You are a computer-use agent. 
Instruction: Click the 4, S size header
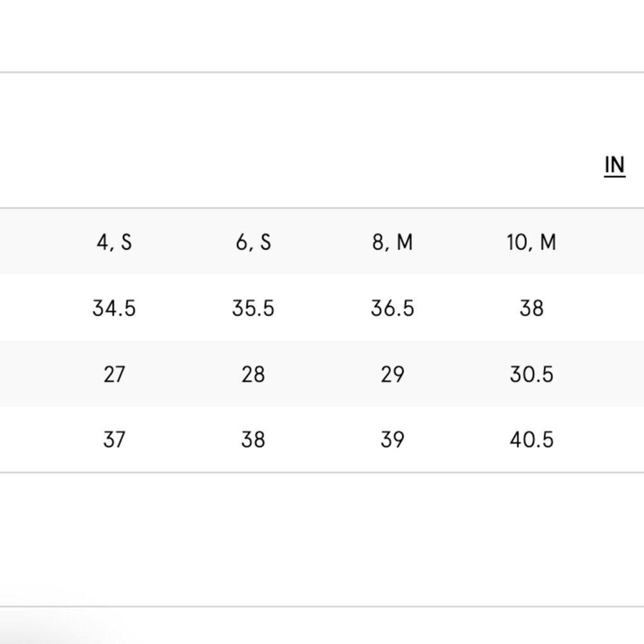click(114, 242)
